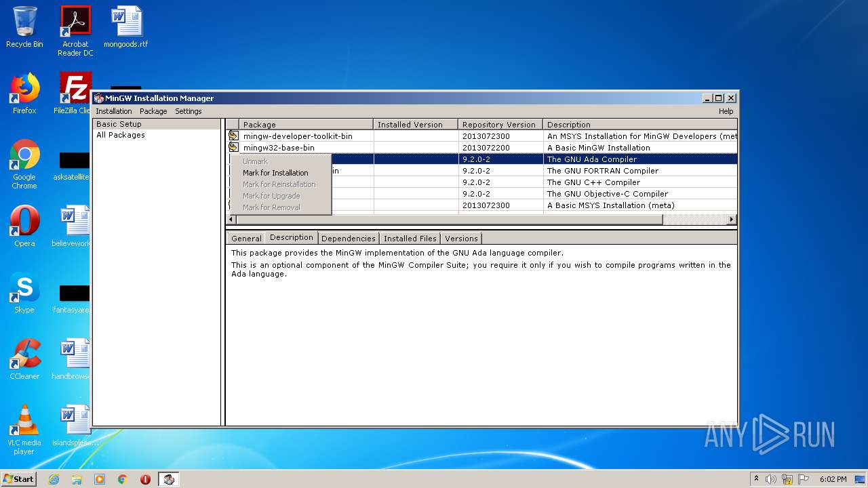Sort by the Package column header
Viewport: 868px width, 488px height.
coord(306,125)
